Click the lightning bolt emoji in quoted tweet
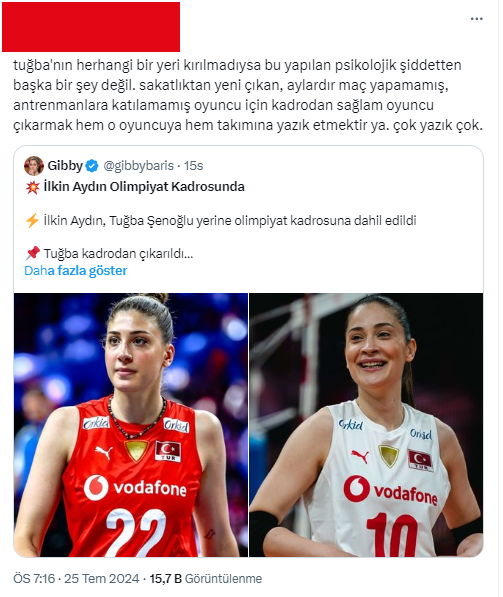The height and width of the screenshot is (597, 503). tap(32, 220)
